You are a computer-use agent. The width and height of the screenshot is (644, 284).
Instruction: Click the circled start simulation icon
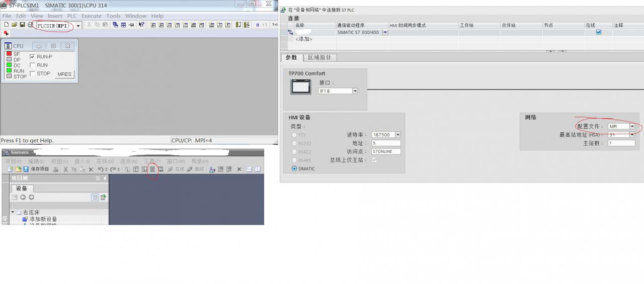tap(152, 169)
